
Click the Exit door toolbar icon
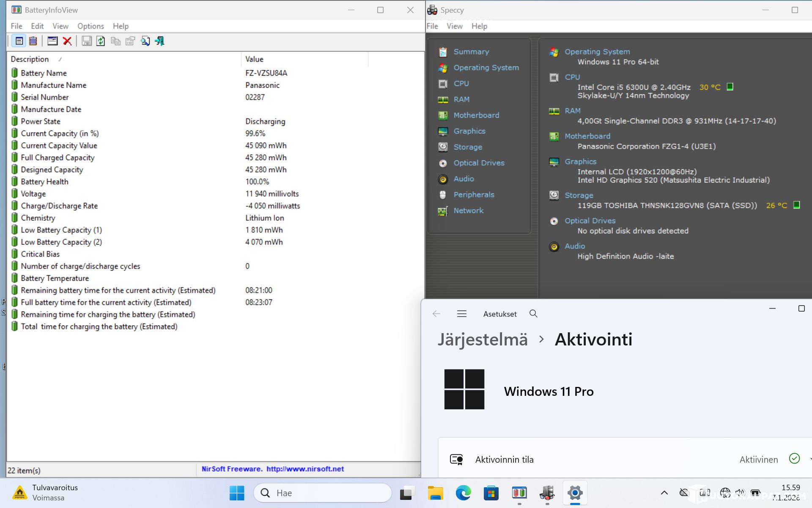tap(159, 41)
